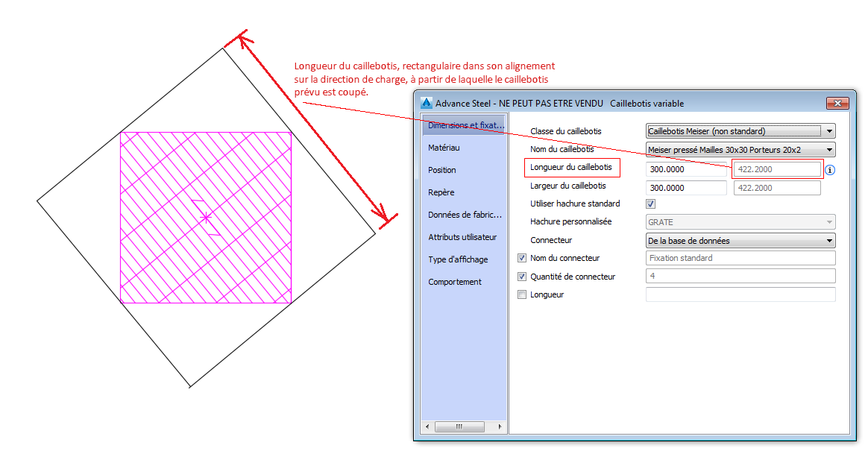The width and height of the screenshot is (868, 454).
Task: Click the Largeur du caillebotis label
Action: tap(568, 186)
